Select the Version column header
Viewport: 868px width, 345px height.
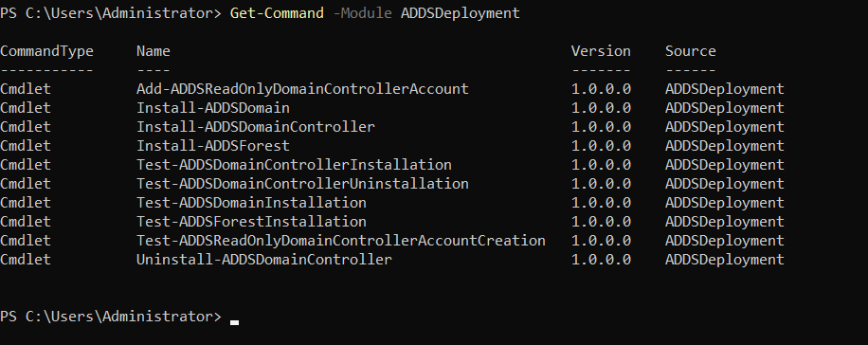(601, 51)
